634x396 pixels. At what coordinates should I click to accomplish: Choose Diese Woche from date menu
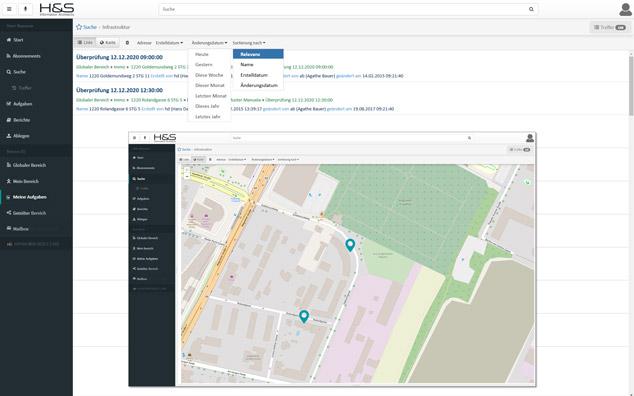[x=209, y=75]
